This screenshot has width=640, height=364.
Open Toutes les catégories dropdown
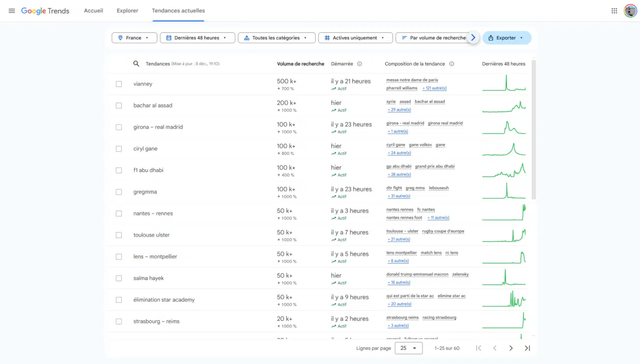(276, 38)
